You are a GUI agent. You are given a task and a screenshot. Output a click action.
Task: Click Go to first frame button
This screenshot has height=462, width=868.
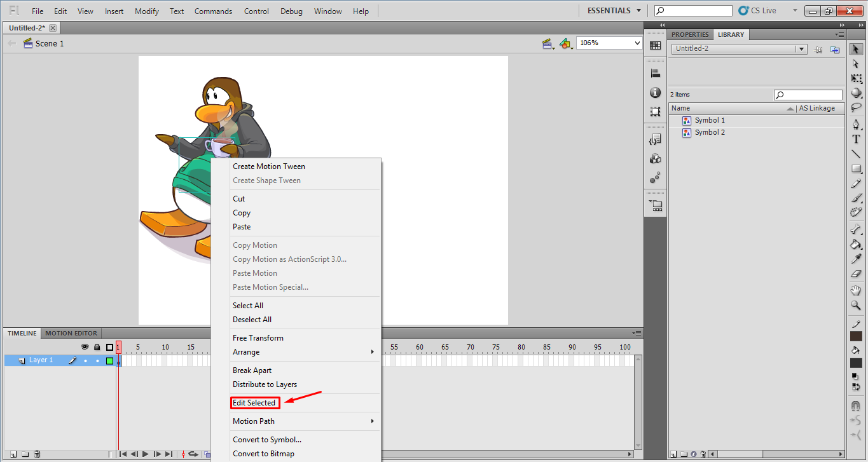coord(123,454)
